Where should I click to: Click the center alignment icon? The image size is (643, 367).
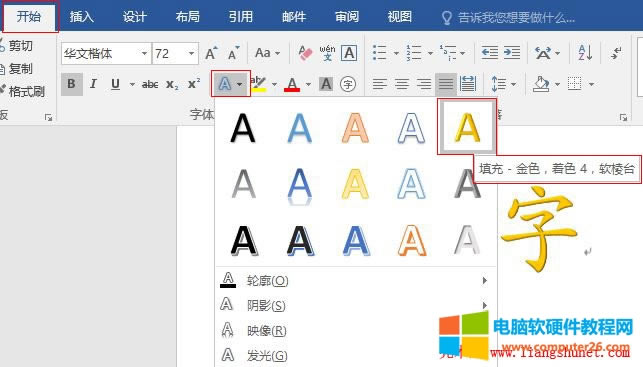(402, 84)
